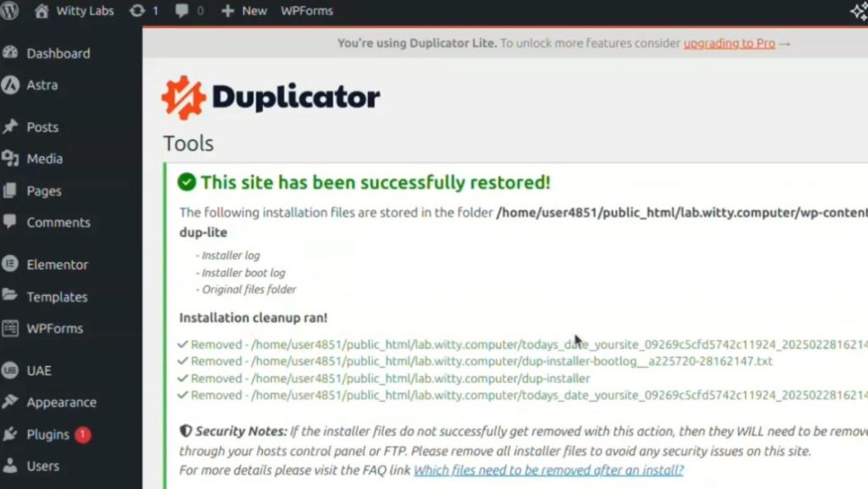Select Pages from the sidebar
Viewport: 868px width, 489px height.
[44, 191]
